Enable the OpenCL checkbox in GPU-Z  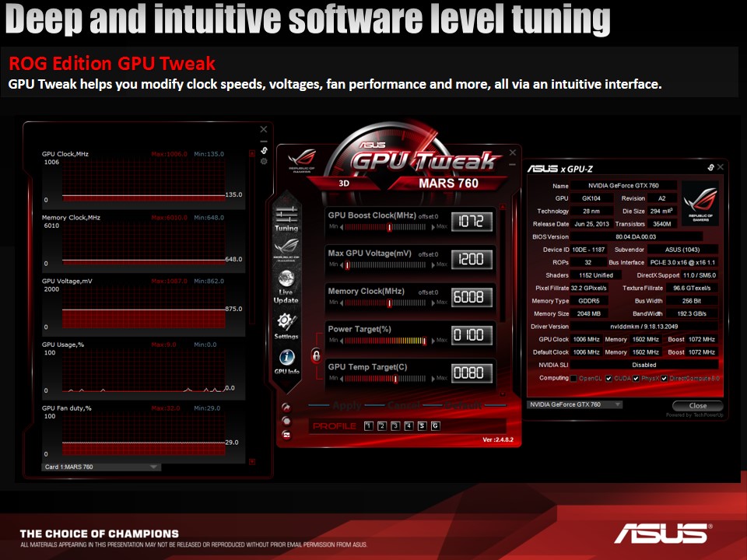(x=573, y=379)
